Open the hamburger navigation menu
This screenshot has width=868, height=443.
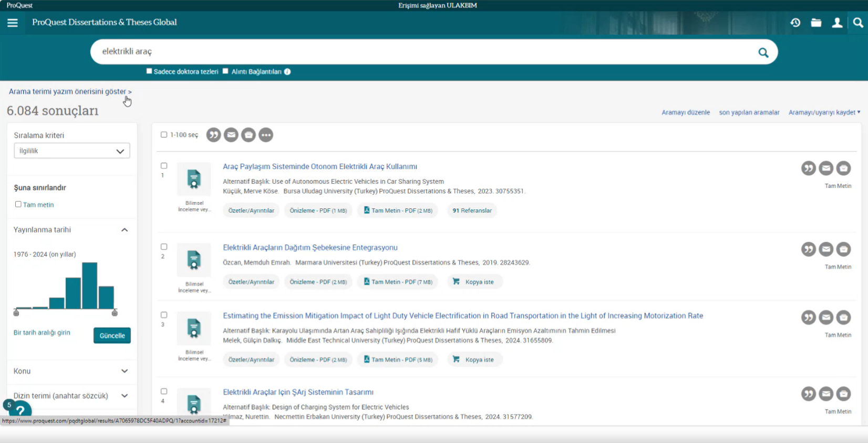click(x=13, y=23)
